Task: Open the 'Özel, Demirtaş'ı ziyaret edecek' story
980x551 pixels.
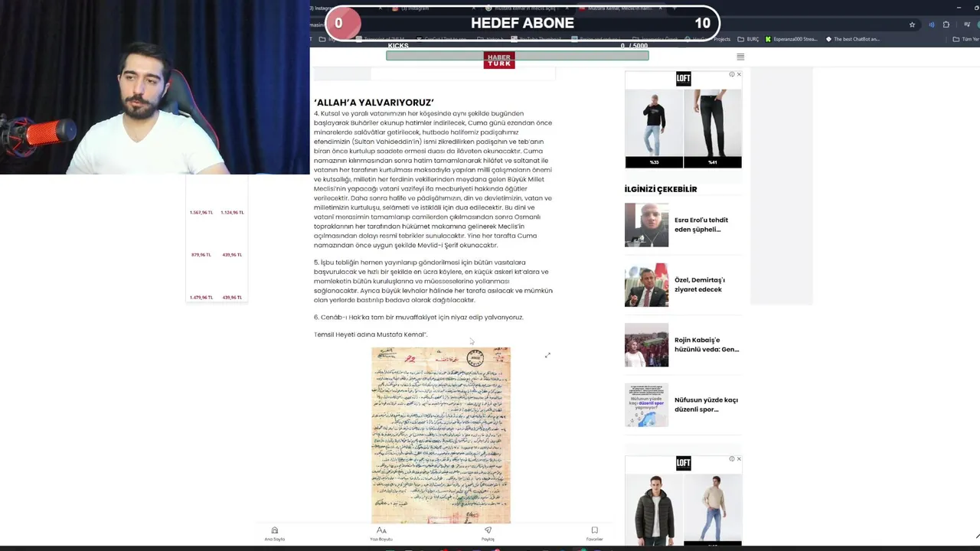Action: pos(700,285)
